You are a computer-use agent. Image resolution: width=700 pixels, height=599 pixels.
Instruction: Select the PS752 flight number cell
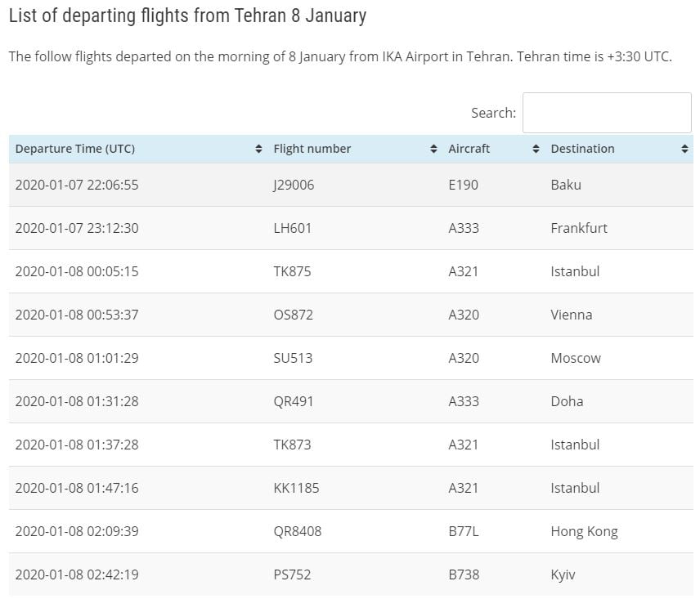[292, 574]
